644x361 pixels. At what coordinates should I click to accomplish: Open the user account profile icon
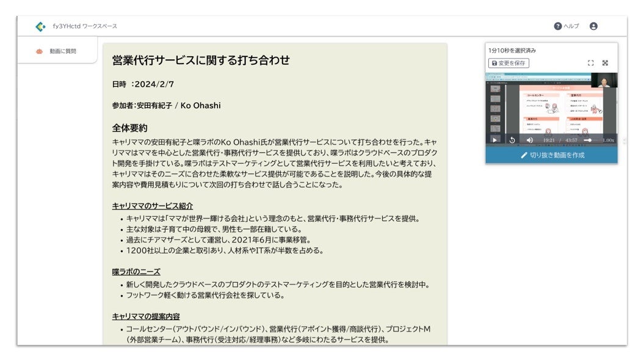[593, 26]
